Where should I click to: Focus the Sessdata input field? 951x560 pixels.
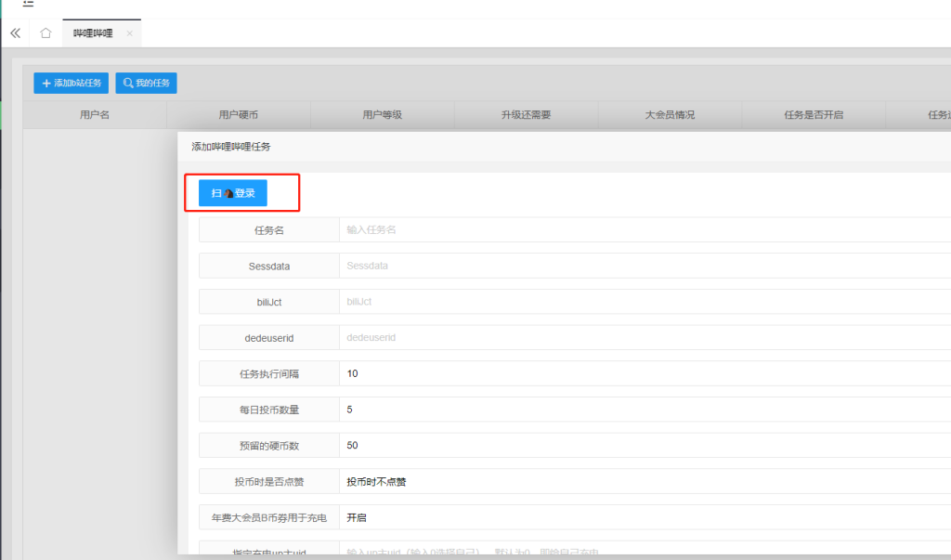pyautogui.click(x=645, y=266)
